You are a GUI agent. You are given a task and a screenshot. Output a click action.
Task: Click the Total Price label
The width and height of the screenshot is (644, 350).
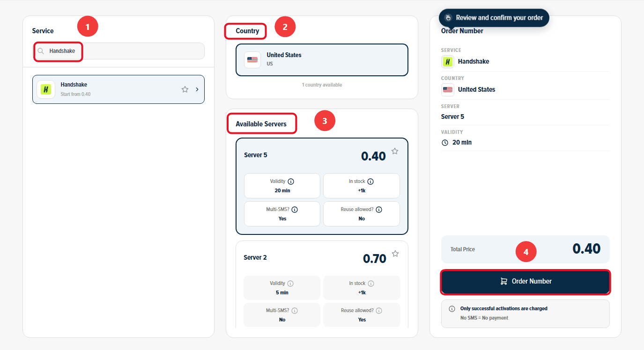coord(463,249)
